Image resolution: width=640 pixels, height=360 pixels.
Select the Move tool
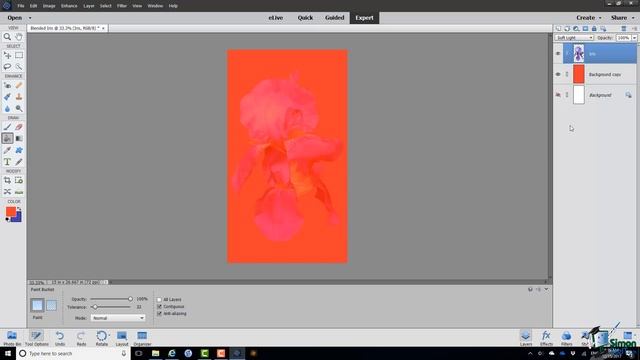7,55
